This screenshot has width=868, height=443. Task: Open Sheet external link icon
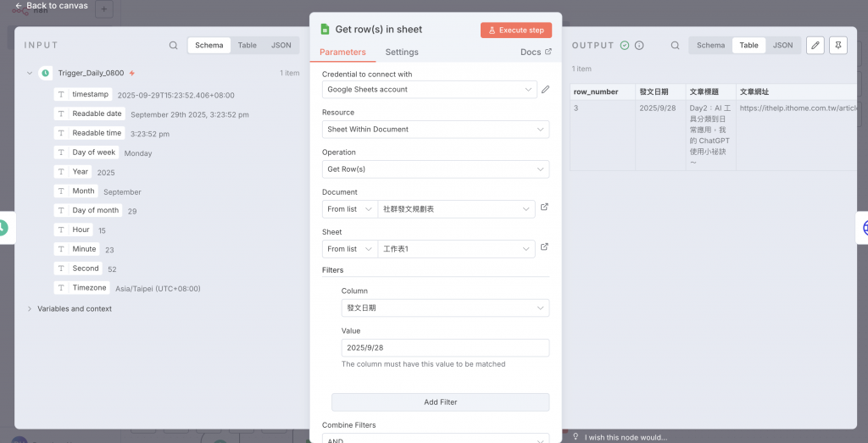pyautogui.click(x=544, y=246)
